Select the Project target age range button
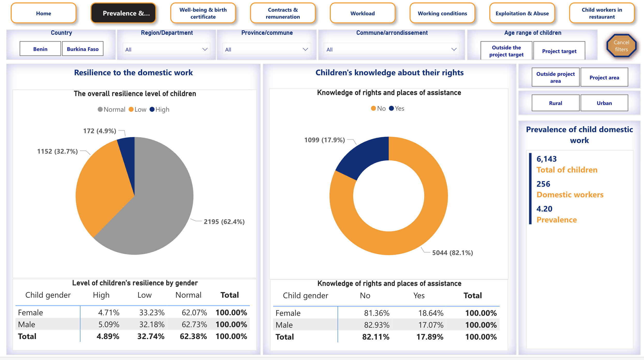This screenshot has width=644, height=360. (x=559, y=51)
